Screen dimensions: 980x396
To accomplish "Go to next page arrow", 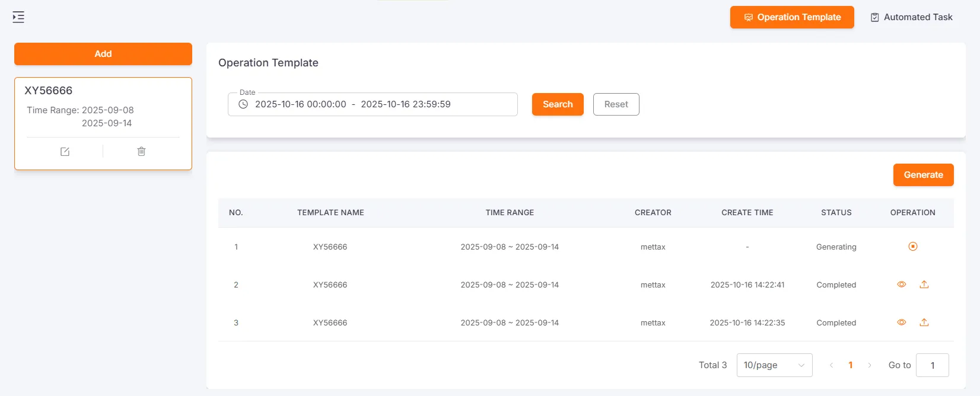I will (x=870, y=365).
